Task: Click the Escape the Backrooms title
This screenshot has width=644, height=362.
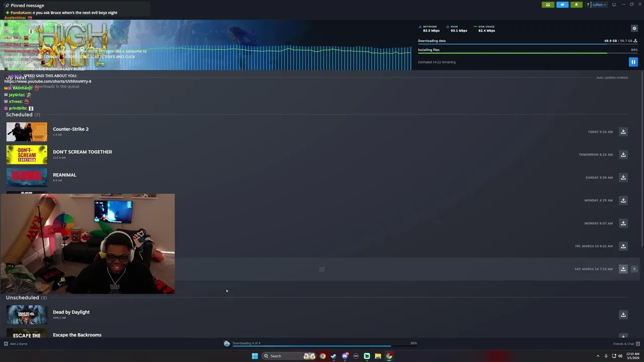Action: click(77, 335)
